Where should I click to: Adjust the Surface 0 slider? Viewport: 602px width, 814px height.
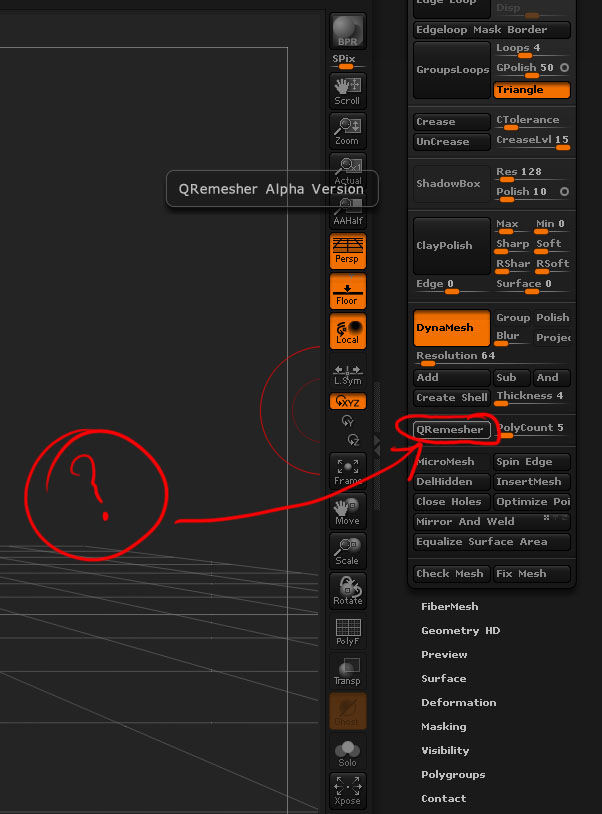point(532,286)
